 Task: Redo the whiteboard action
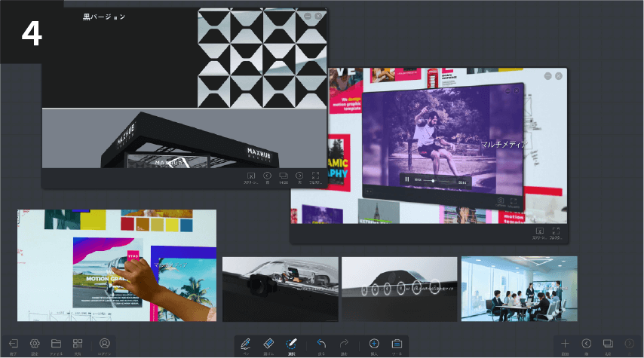[x=344, y=344]
